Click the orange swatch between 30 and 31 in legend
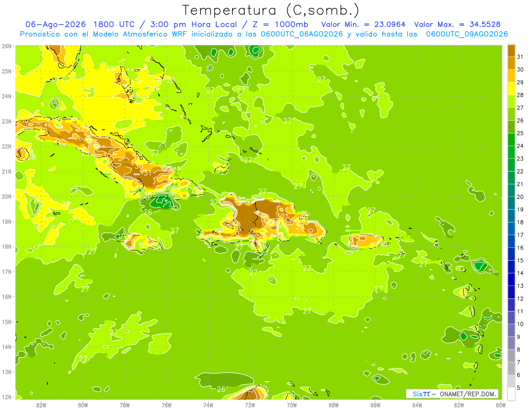 pyautogui.click(x=511, y=63)
